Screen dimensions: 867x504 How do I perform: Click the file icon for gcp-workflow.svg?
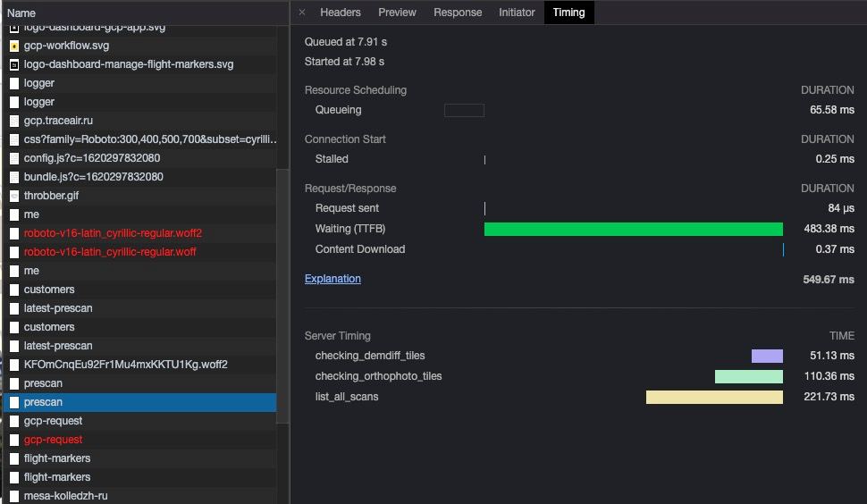click(x=14, y=46)
